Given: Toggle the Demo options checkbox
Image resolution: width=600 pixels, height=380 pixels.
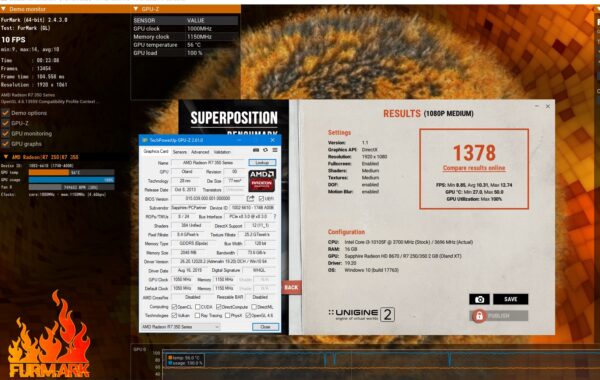Looking at the screenshot, I should point(5,113).
